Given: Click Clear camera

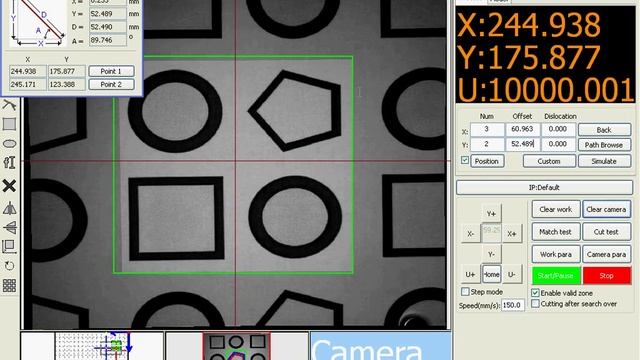Looking at the screenshot, I should (606, 209).
